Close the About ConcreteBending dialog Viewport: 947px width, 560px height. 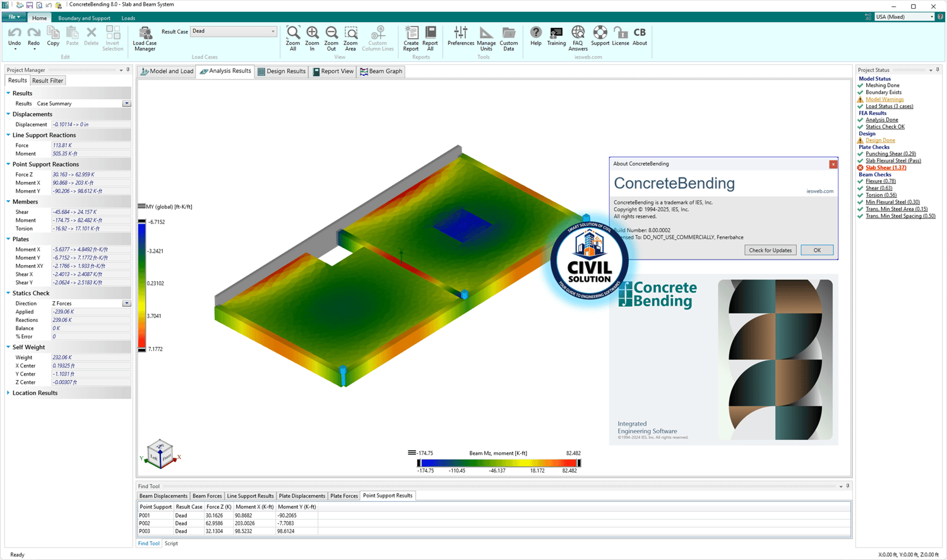click(833, 164)
